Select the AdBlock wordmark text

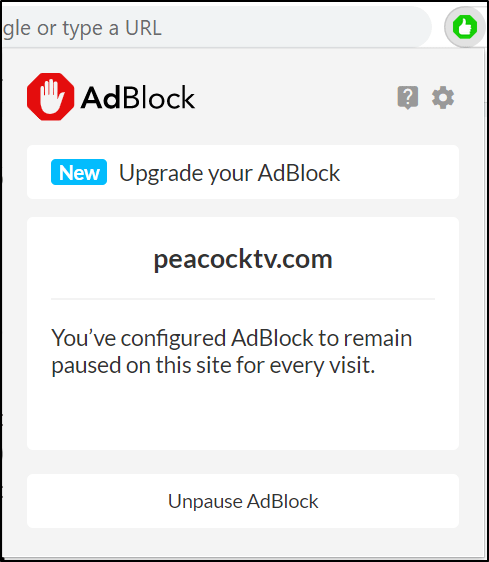tap(138, 97)
